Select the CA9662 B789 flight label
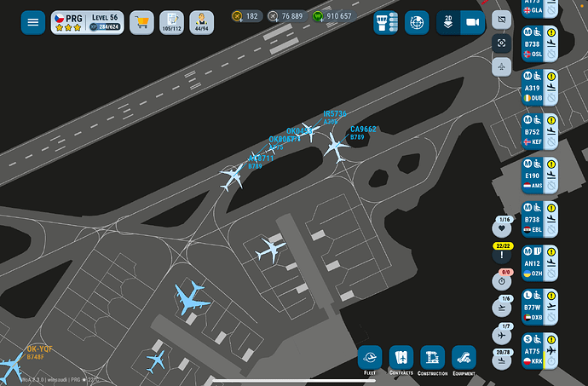The width and height of the screenshot is (588, 386). (x=363, y=133)
